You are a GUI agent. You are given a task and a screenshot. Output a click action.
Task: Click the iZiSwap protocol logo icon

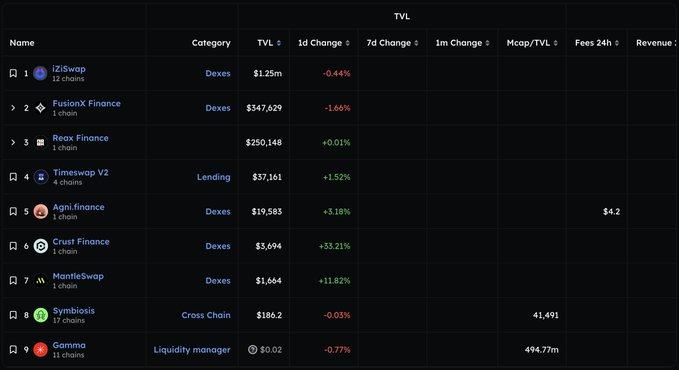[40, 73]
